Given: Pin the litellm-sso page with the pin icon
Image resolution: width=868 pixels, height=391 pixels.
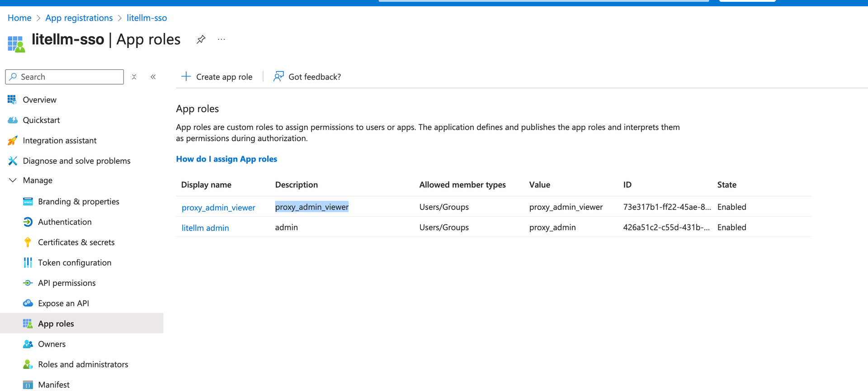Looking at the screenshot, I should (201, 39).
